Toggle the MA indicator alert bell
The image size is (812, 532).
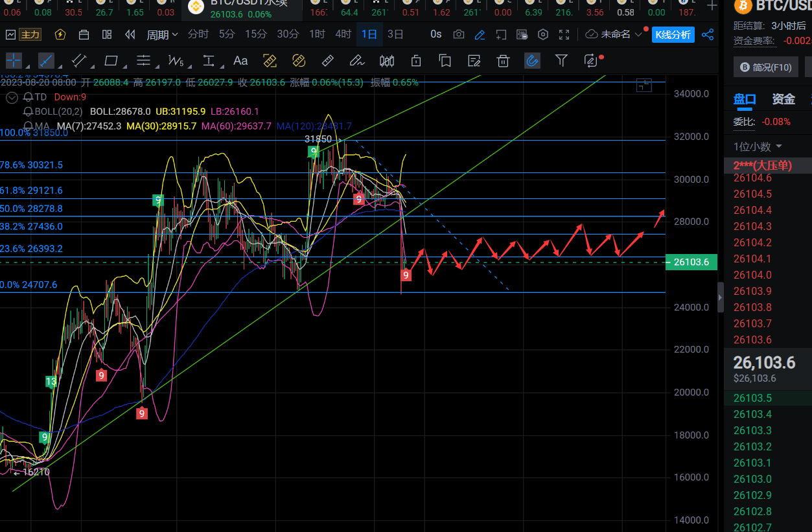28,126
